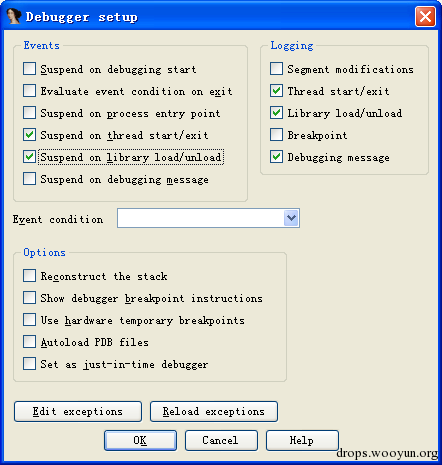Click the IDA icon in title bar

pos(14,16)
